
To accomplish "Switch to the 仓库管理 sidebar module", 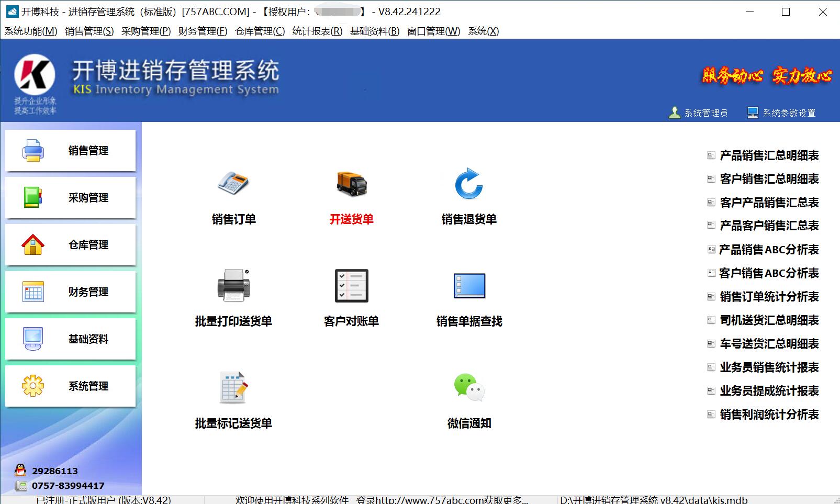I will point(71,245).
